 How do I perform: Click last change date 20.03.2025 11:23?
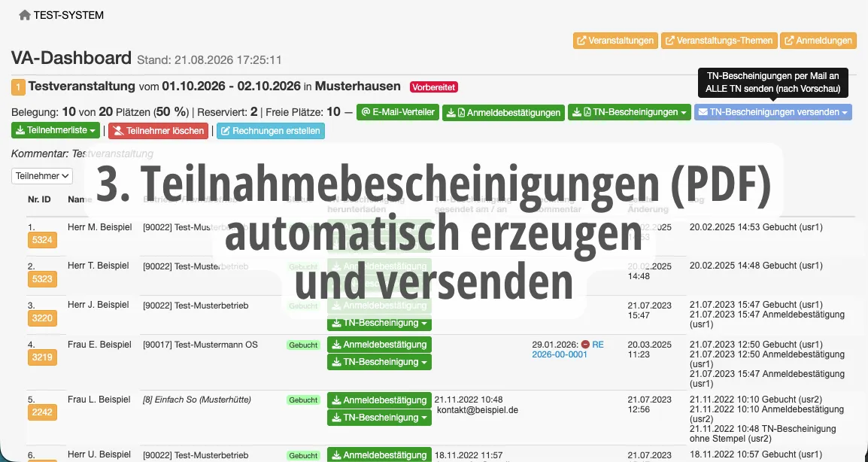pos(649,349)
